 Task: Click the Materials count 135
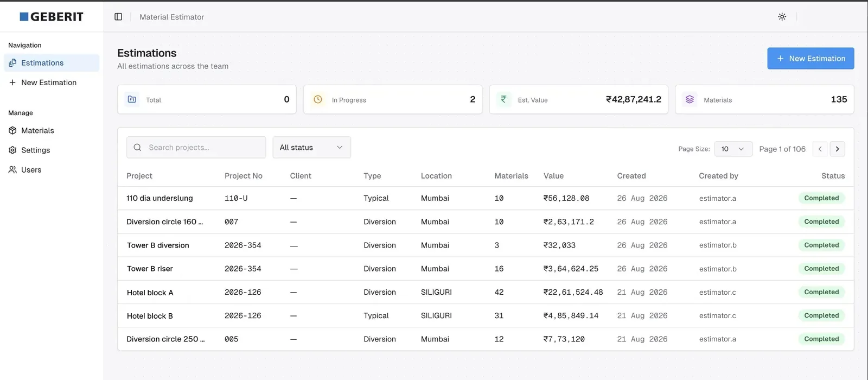pyautogui.click(x=839, y=99)
